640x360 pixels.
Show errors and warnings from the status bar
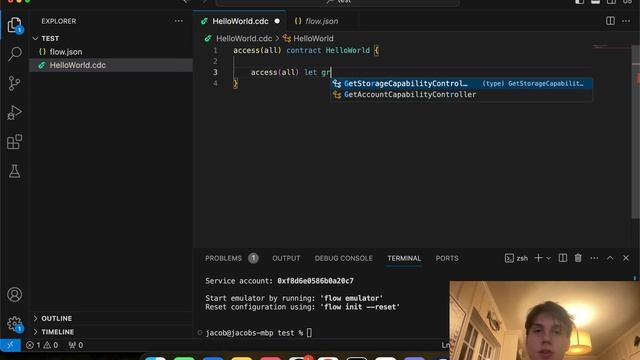(x=42, y=345)
